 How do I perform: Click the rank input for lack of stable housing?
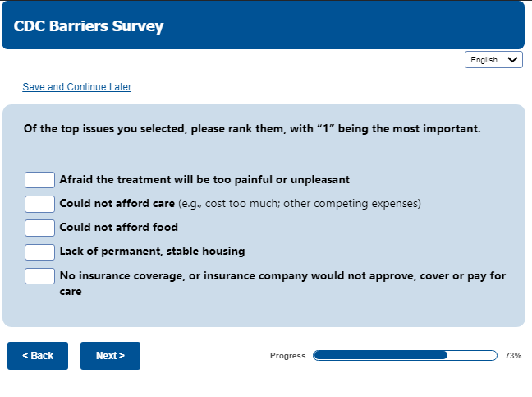pyautogui.click(x=39, y=252)
